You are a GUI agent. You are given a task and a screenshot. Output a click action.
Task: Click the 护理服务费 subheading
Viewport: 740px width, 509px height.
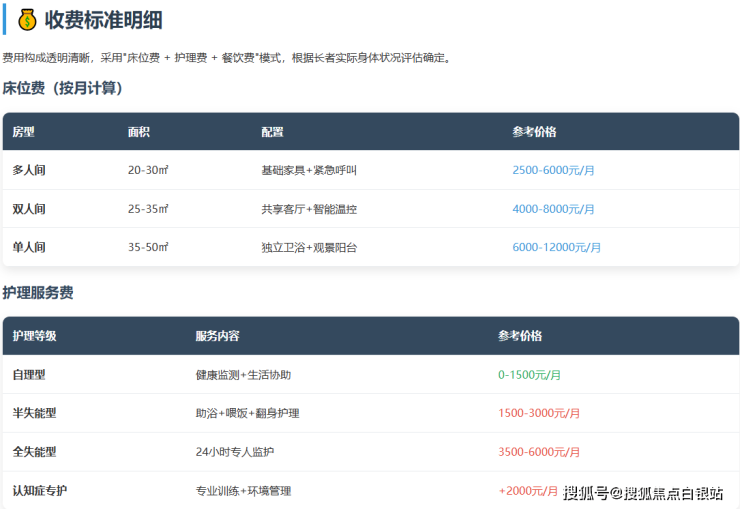(38, 292)
